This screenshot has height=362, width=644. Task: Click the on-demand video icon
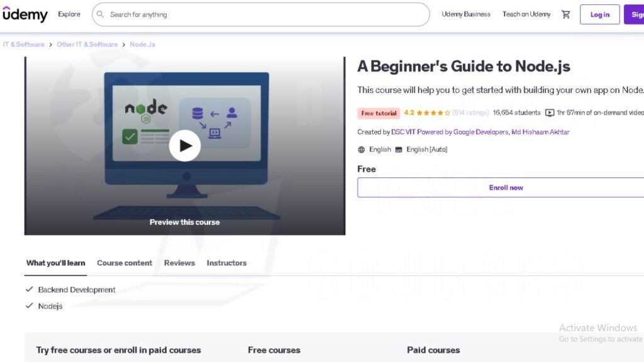point(550,113)
